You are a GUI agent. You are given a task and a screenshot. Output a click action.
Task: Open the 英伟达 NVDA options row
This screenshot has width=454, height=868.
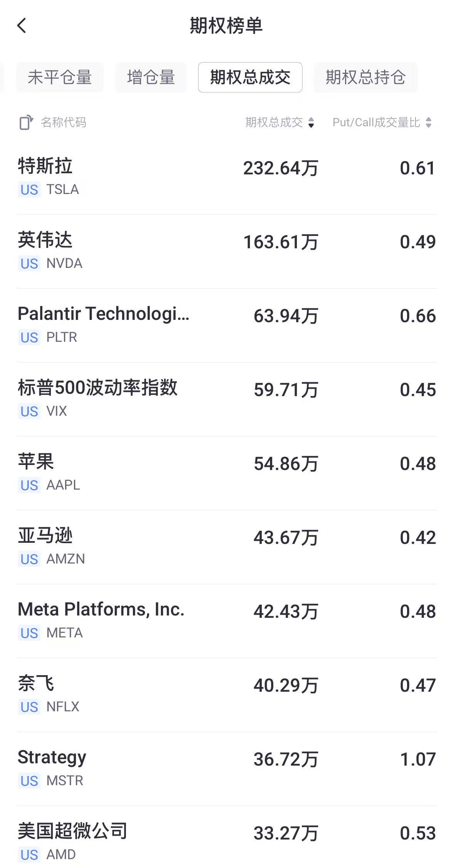click(x=227, y=251)
